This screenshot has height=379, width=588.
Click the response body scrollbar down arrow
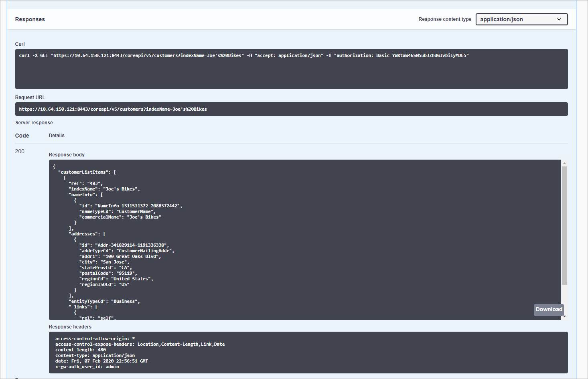coord(564,316)
